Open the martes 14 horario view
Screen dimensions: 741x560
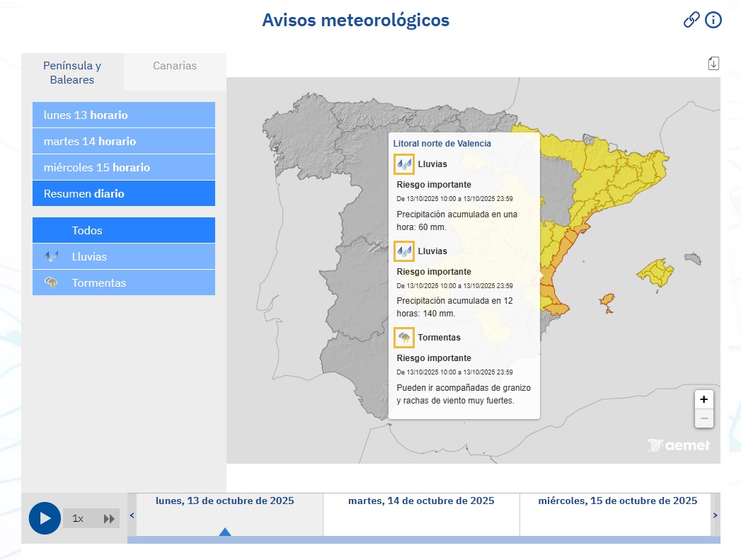tap(123, 141)
